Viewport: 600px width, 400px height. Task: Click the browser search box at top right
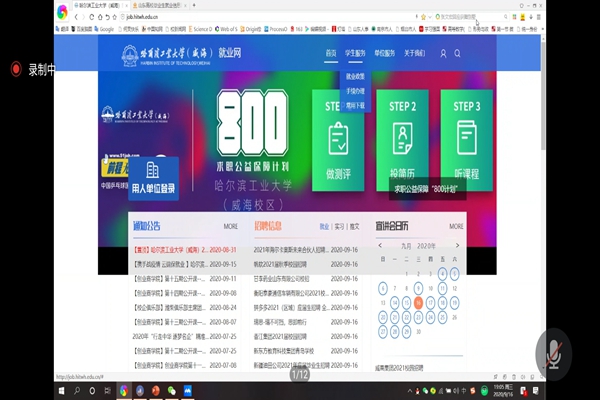pos(473,17)
